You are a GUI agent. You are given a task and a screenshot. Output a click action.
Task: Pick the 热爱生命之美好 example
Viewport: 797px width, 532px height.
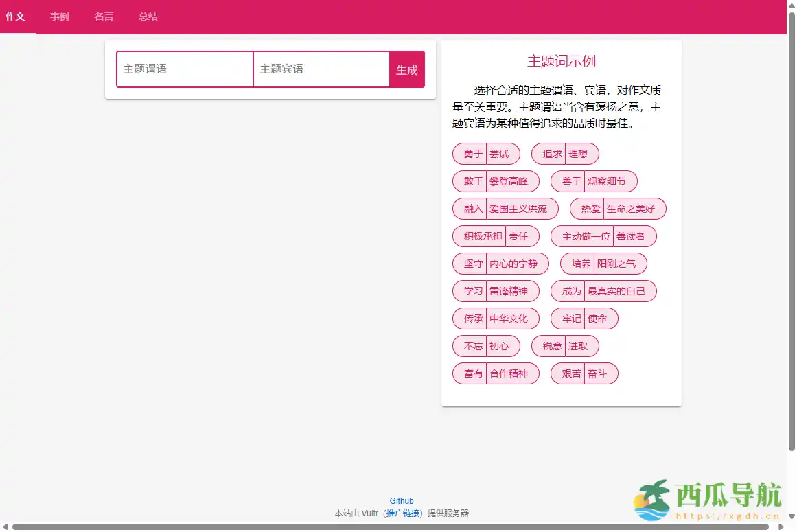click(x=616, y=208)
